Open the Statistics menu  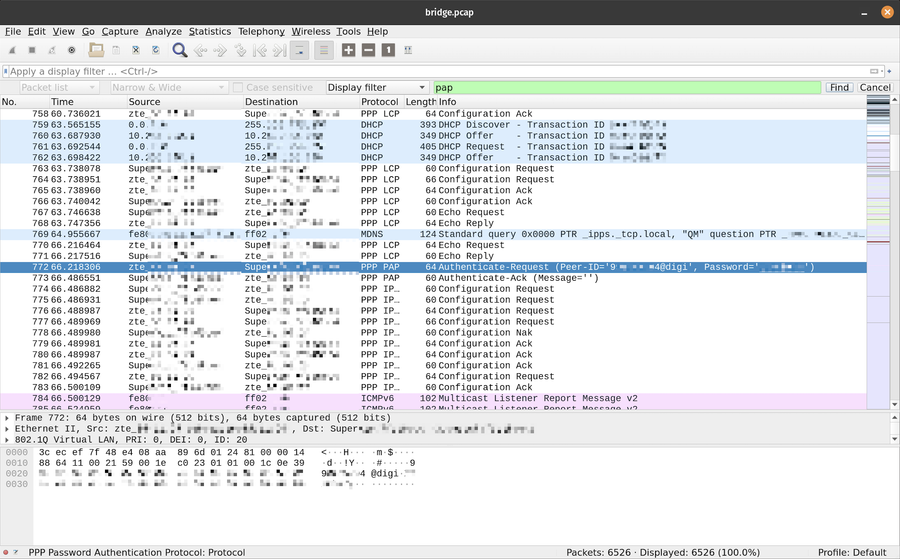[x=210, y=32]
